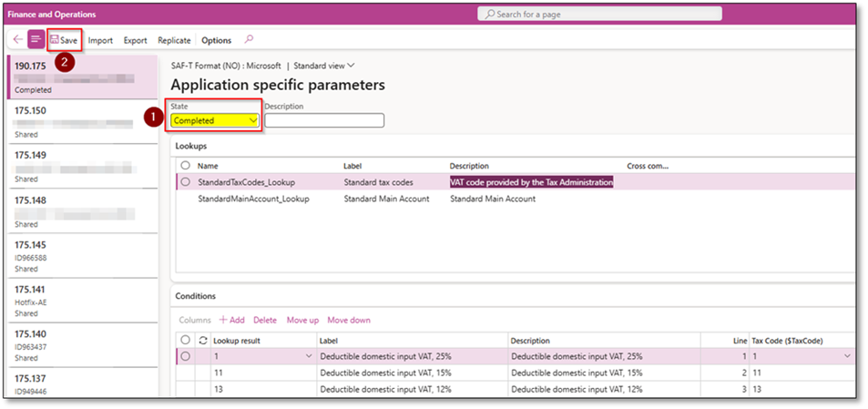
Task: Select the StandardTaxCodes_Lookup row radio button
Action: [186, 182]
